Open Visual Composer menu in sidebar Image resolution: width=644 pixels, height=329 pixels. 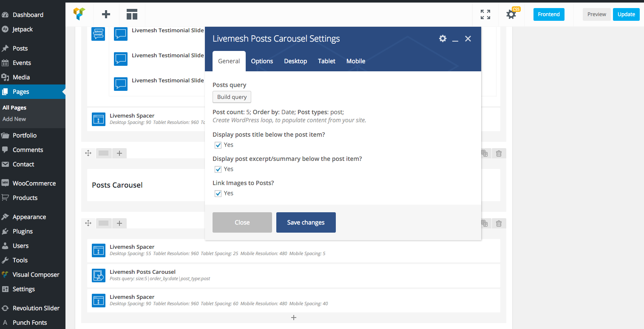[33, 275]
